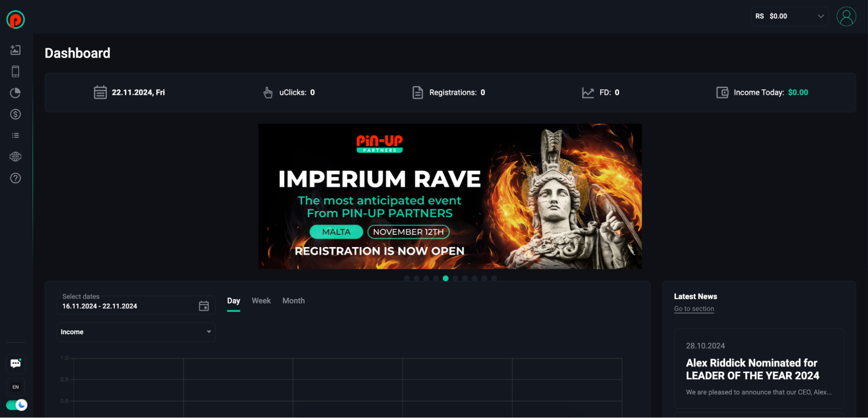
Task: Click the 22.11.2024, Fri date text
Action: (139, 92)
